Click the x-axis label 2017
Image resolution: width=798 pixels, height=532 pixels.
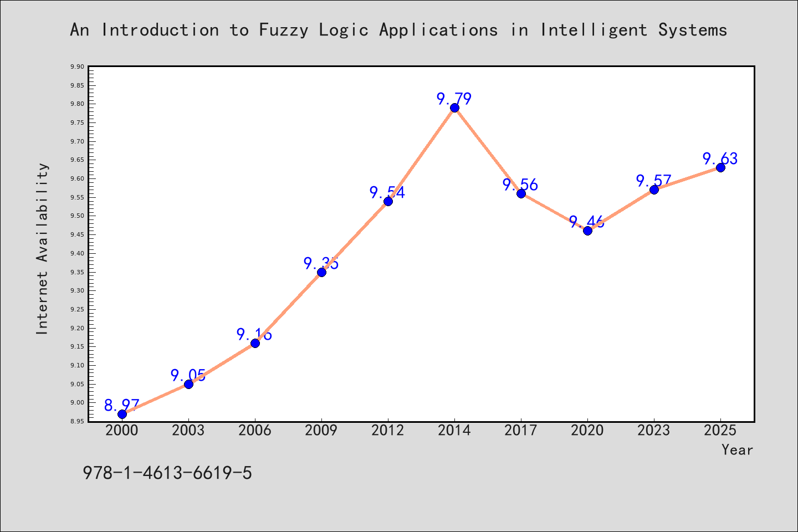point(521,431)
